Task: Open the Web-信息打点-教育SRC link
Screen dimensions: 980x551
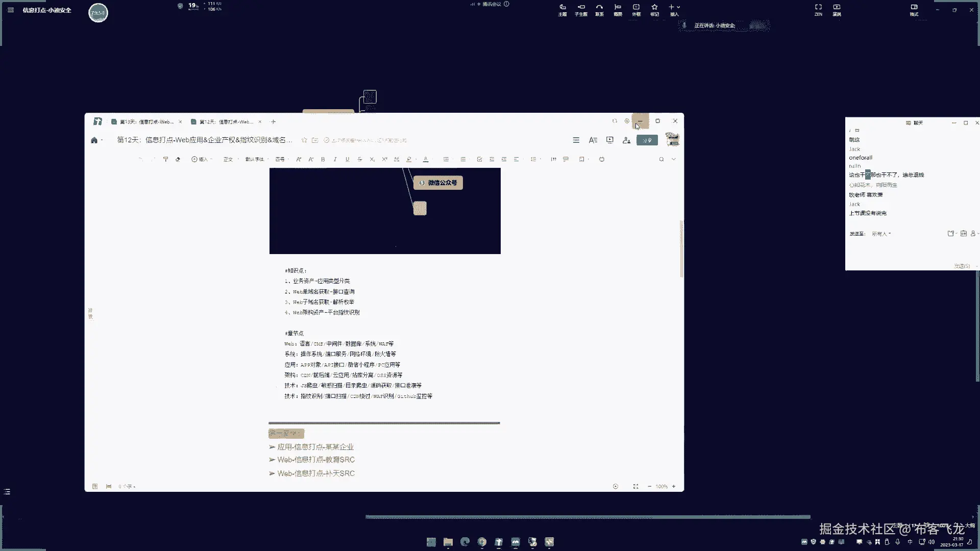Action: 315,460
